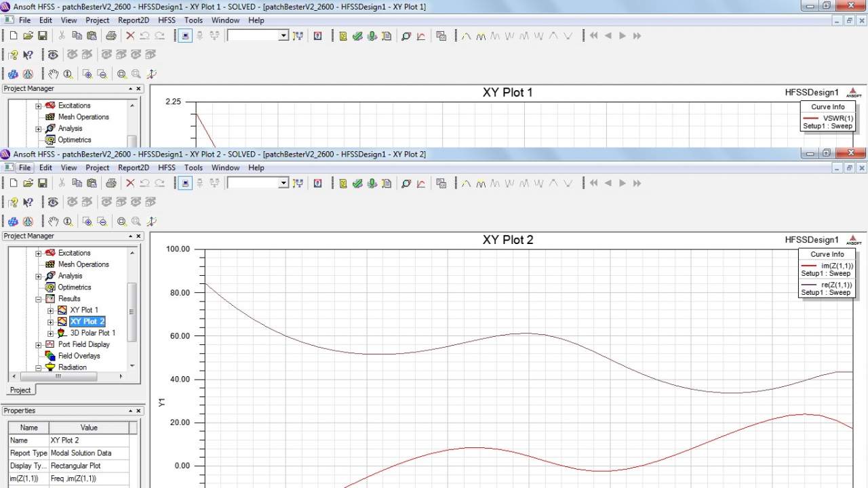868x488 pixels.
Task: Click red Delete X in XY Plot 2 window
Action: tap(130, 183)
